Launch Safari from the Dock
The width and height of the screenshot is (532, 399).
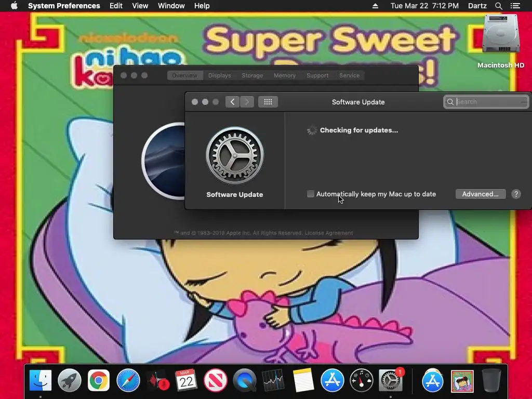pos(128,380)
